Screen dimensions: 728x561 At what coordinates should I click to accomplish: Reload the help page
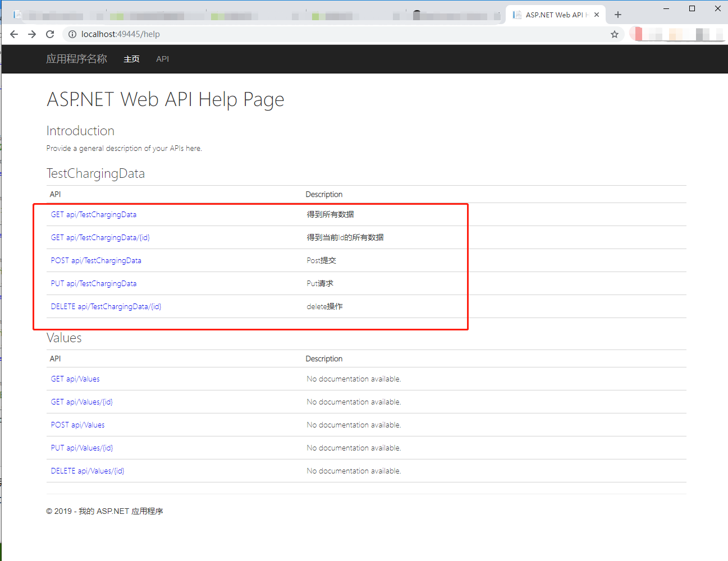coord(50,34)
